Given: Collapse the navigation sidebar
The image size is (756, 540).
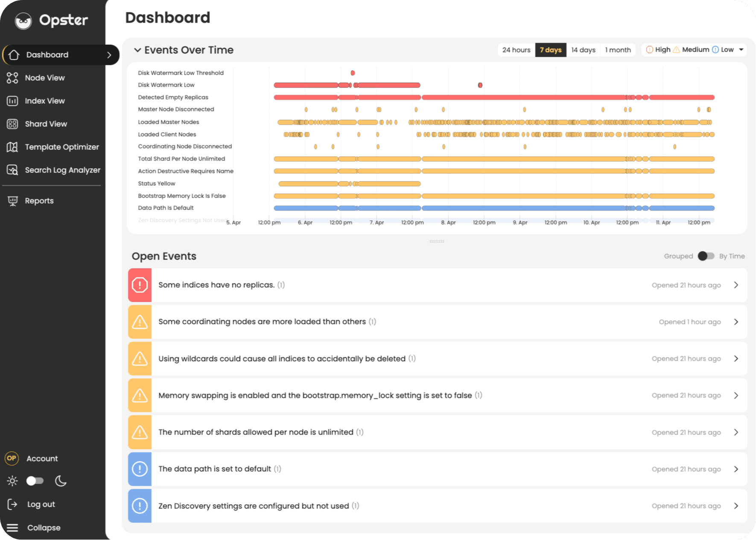Looking at the screenshot, I should pyautogui.click(x=43, y=527).
